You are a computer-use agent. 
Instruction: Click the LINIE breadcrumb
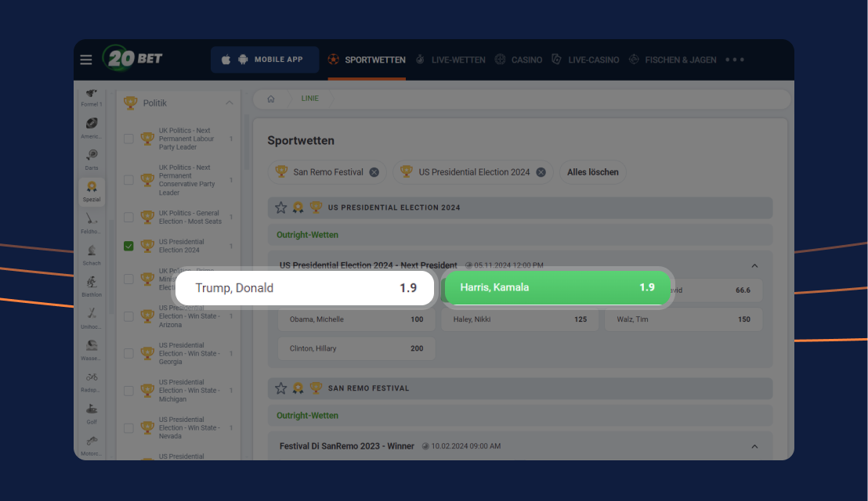point(309,99)
